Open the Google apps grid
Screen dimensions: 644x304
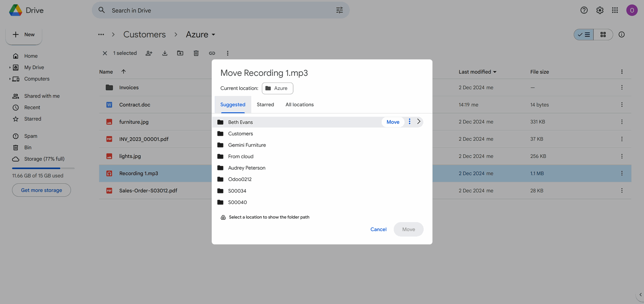coord(615,10)
